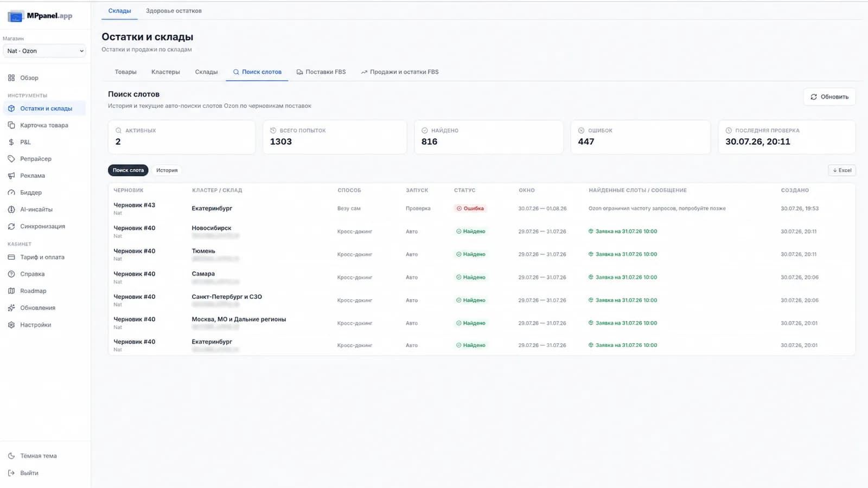
Task: Click the Справка help icon
Action: click(x=11, y=274)
